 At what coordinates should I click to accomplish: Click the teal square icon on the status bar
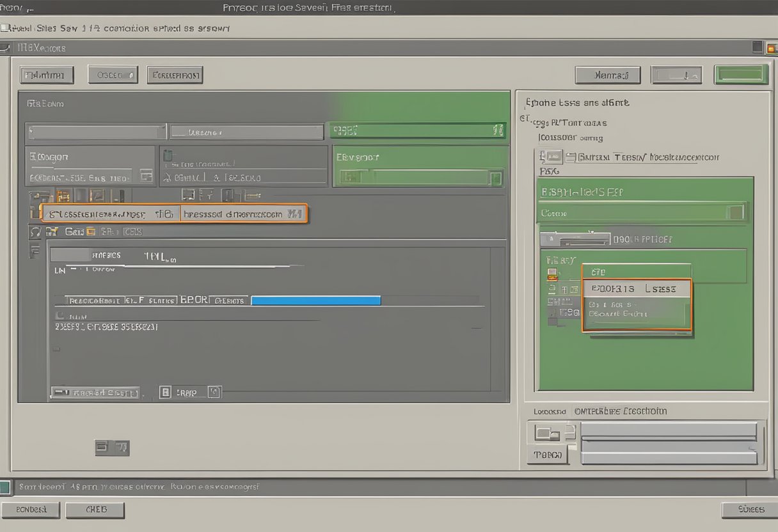(x=5, y=487)
